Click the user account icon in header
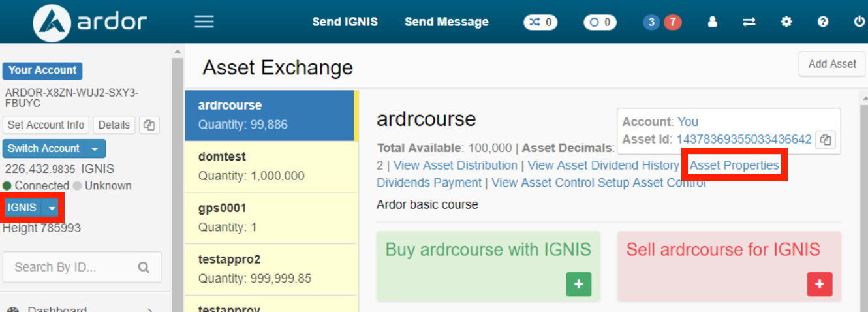The image size is (868, 312). click(x=713, y=22)
